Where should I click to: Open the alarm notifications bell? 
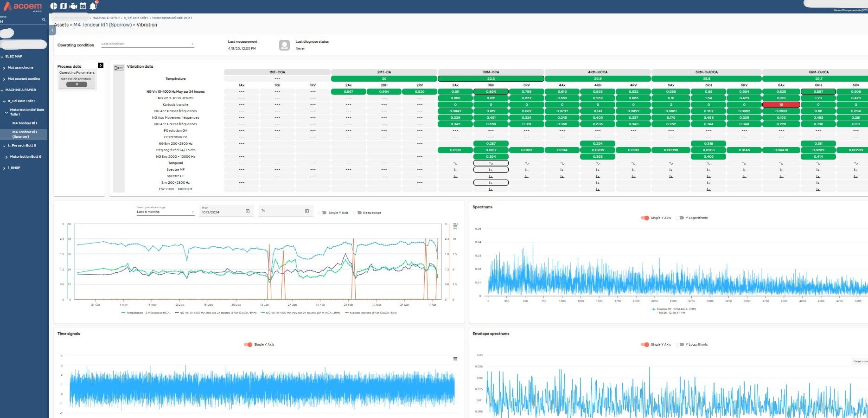[93, 6]
